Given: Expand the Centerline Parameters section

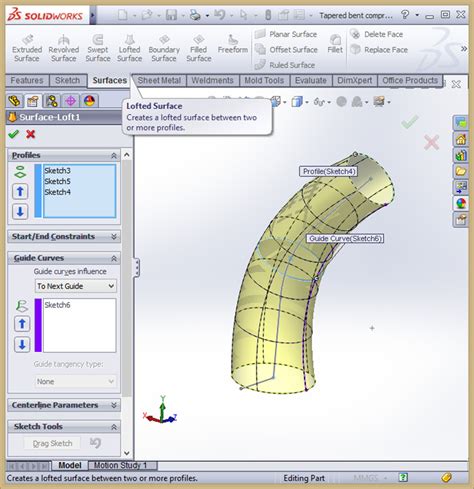Looking at the screenshot, I should click(114, 405).
